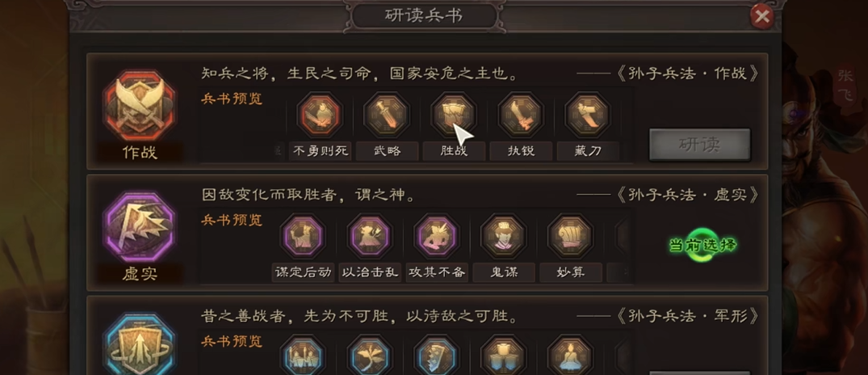Click the 鬼谋 label under the icon
This screenshot has height=375, width=868.
click(x=503, y=272)
